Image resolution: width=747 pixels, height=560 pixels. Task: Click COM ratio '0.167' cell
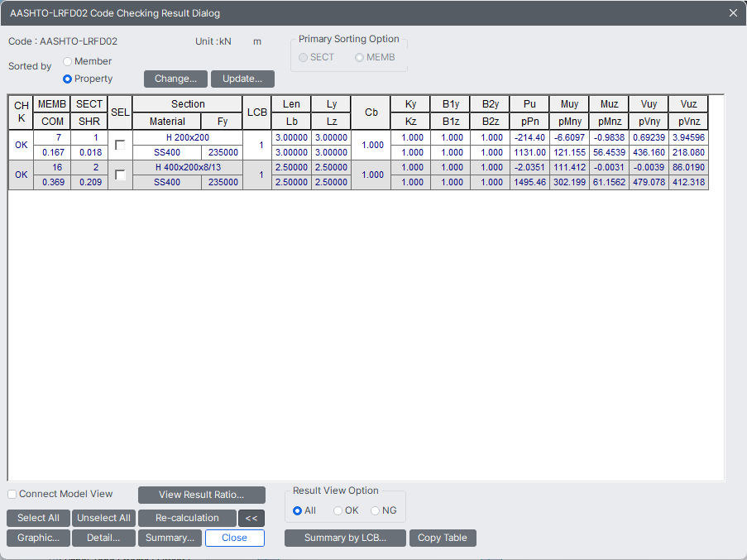(52, 152)
